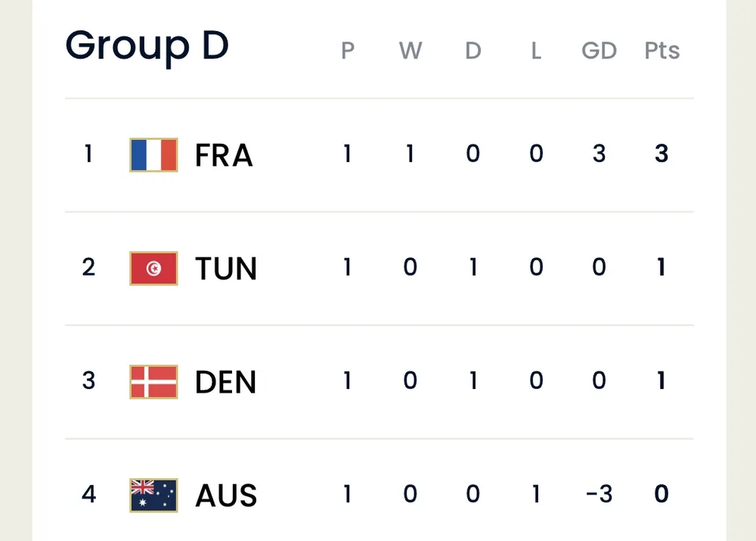Open the DEN team entry
Image resolution: width=756 pixels, height=541 pixels.
tap(226, 382)
